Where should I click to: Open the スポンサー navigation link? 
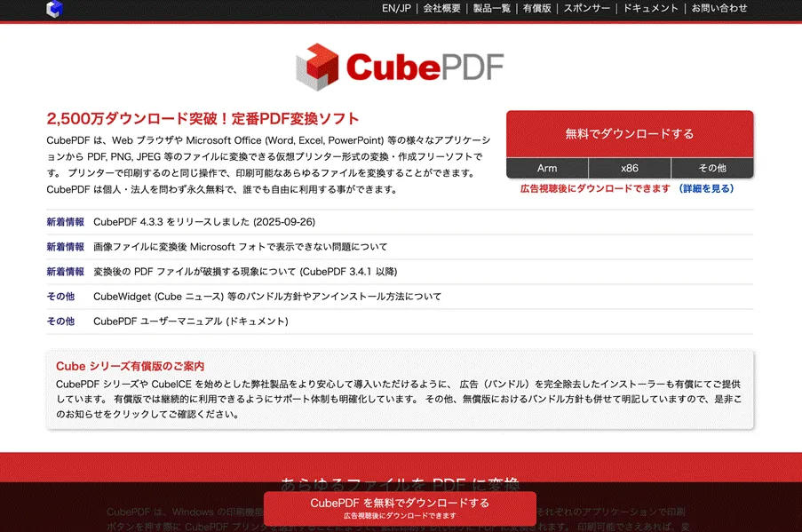586,8
